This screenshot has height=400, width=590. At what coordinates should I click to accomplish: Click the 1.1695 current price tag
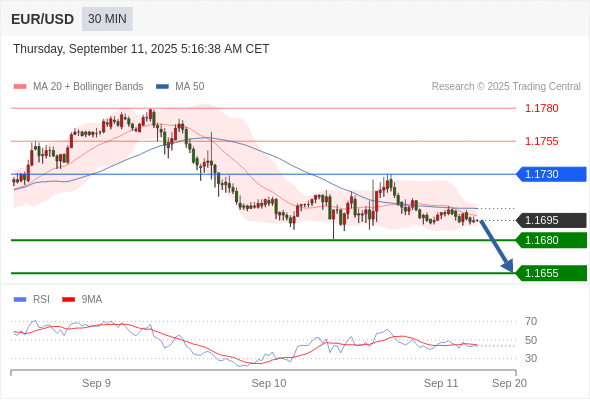(x=552, y=221)
